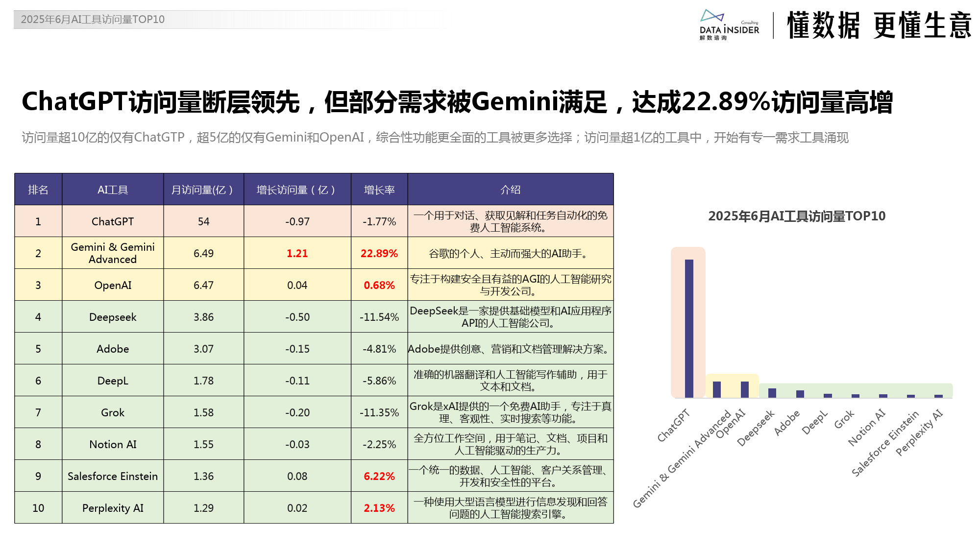Screen dimensions: 980x551
Task: Select the 'Gemini & Gemini Advanced' table cell
Action: coord(113,253)
